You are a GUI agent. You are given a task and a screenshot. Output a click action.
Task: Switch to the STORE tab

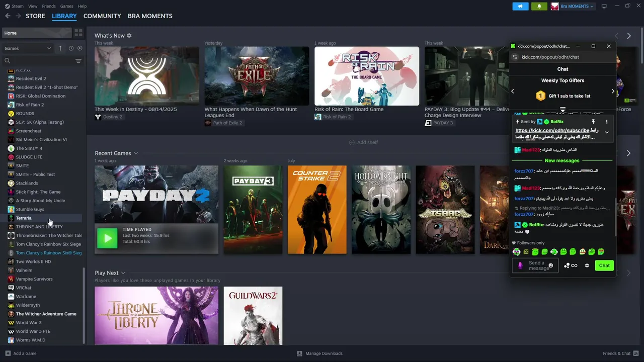[35, 16]
